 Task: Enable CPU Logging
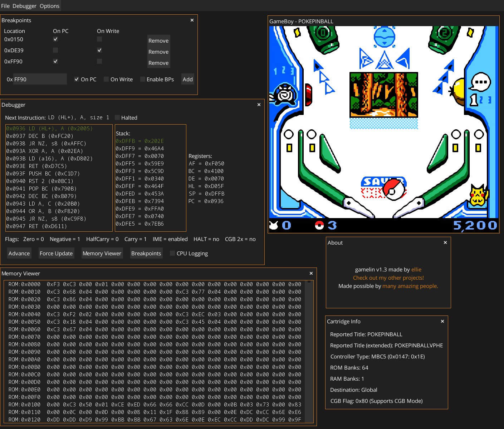(x=172, y=253)
